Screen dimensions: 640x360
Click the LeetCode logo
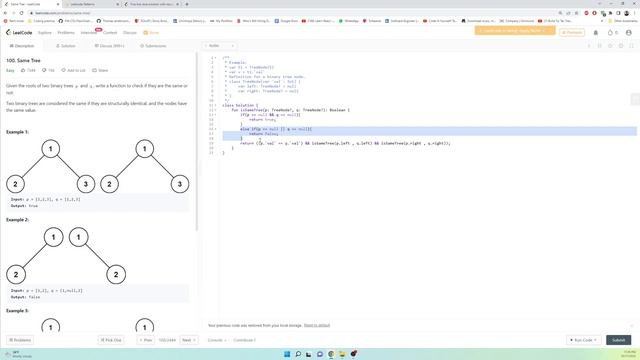pos(19,32)
